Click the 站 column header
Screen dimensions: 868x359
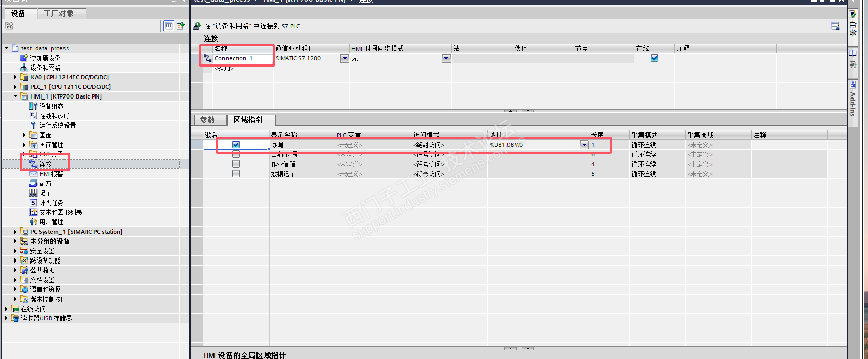pos(481,48)
